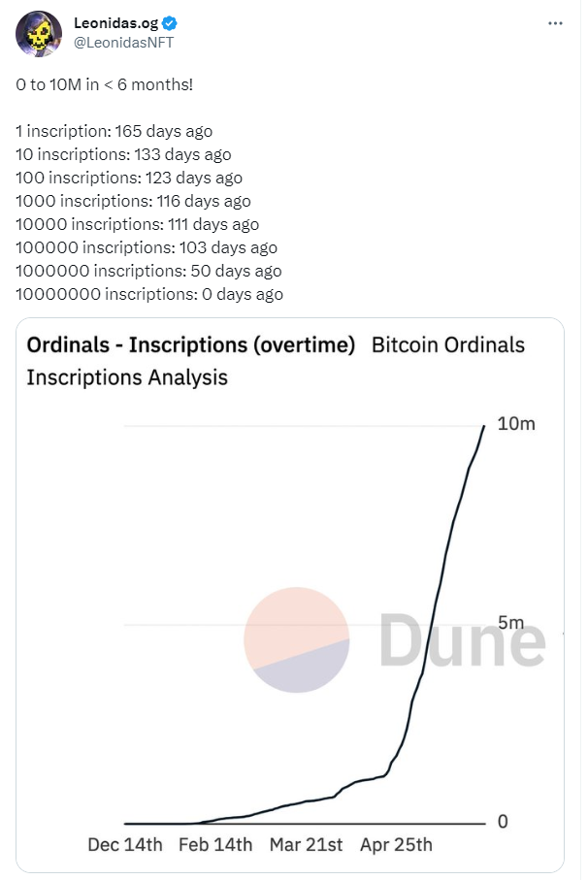588x880 pixels.
Task: Click the curve's peak at 10m
Action: point(484,426)
